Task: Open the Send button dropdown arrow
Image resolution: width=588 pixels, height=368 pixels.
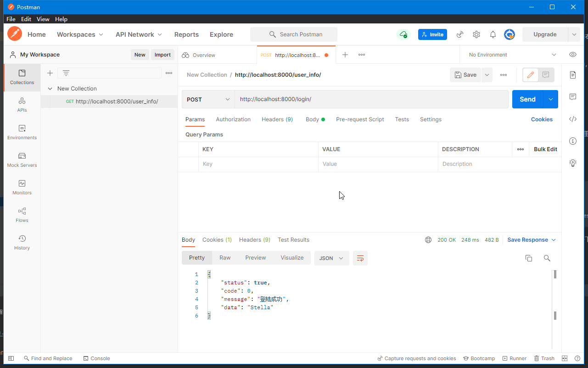Action: (551, 99)
